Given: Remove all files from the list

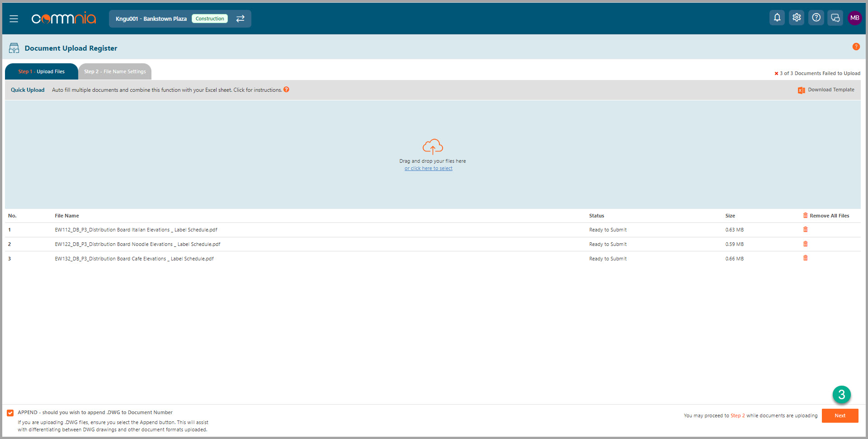Looking at the screenshot, I should click(826, 216).
